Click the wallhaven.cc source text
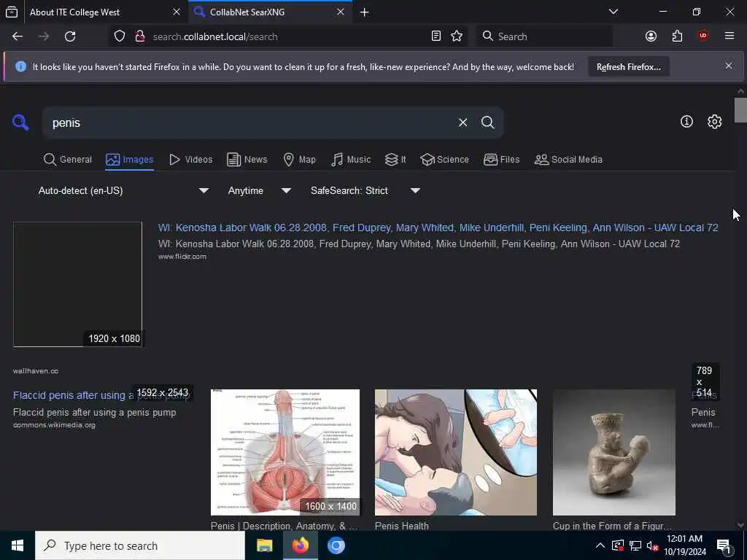 pyautogui.click(x=36, y=371)
